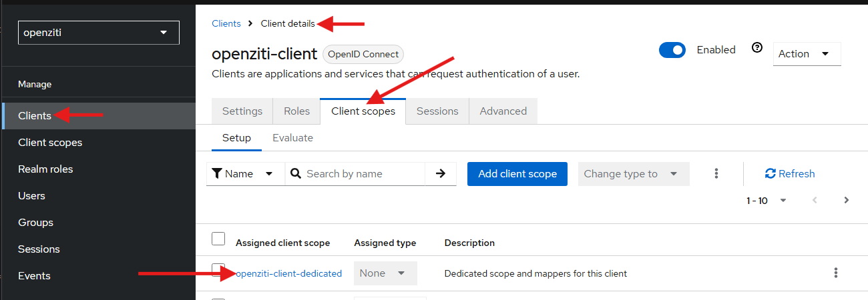868x300 pixels.
Task: Click the Refresh icon button
Action: pos(771,173)
